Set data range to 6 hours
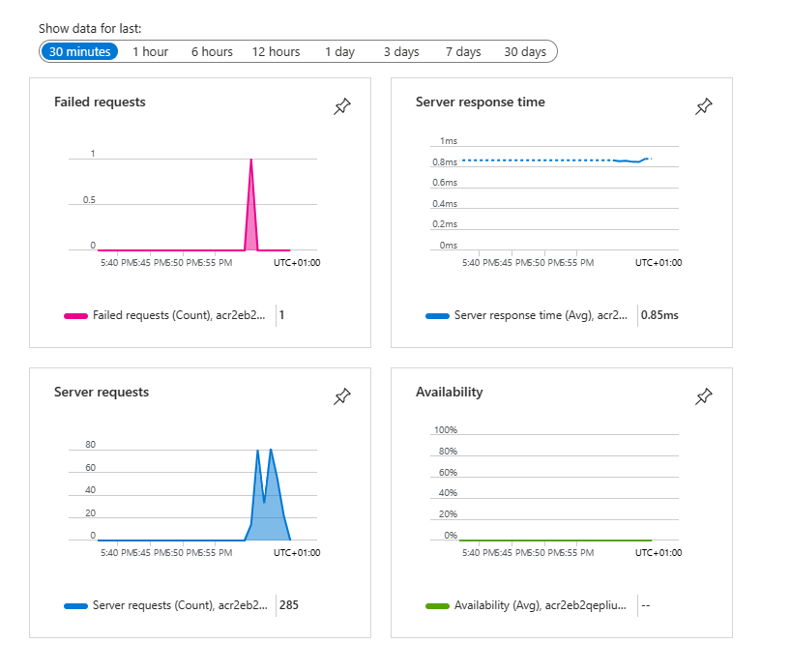The image size is (790, 672). click(x=212, y=52)
